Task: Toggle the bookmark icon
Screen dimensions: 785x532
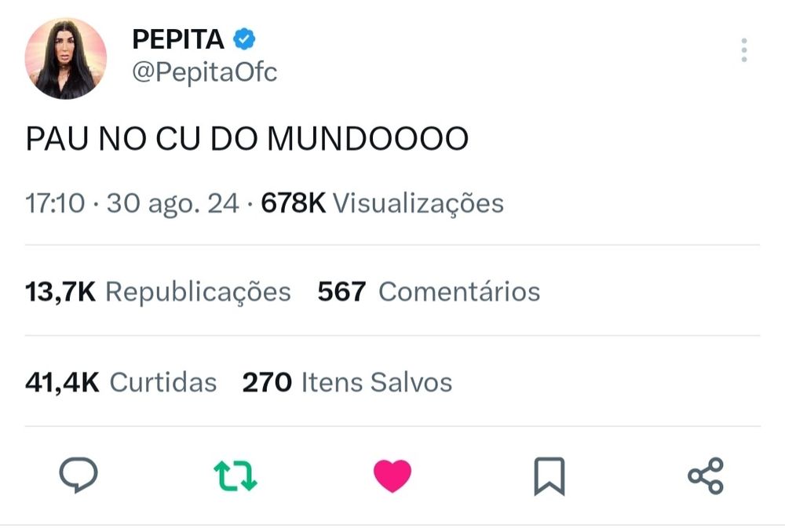Action: pyautogui.click(x=549, y=476)
